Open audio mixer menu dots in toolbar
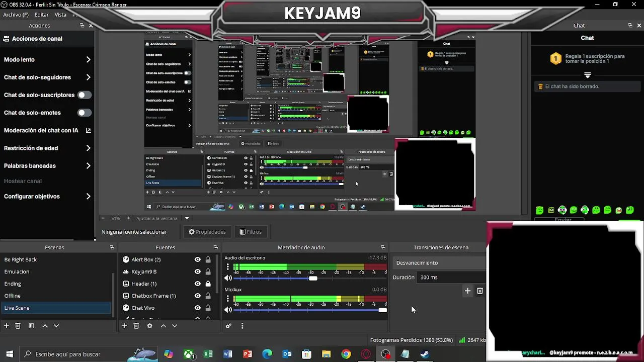This screenshot has height=362, width=644. (242, 326)
